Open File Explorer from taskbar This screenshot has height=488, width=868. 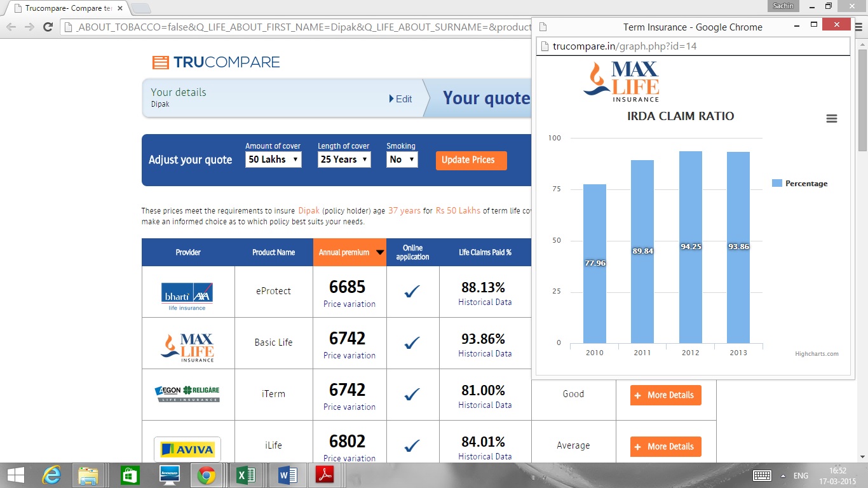pyautogui.click(x=88, y=475)
